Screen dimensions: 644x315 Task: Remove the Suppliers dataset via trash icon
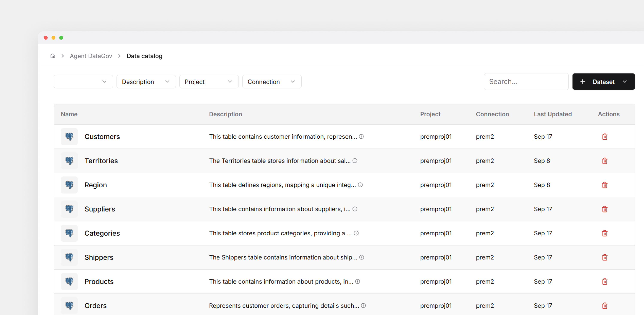click(x=604, y=209)
